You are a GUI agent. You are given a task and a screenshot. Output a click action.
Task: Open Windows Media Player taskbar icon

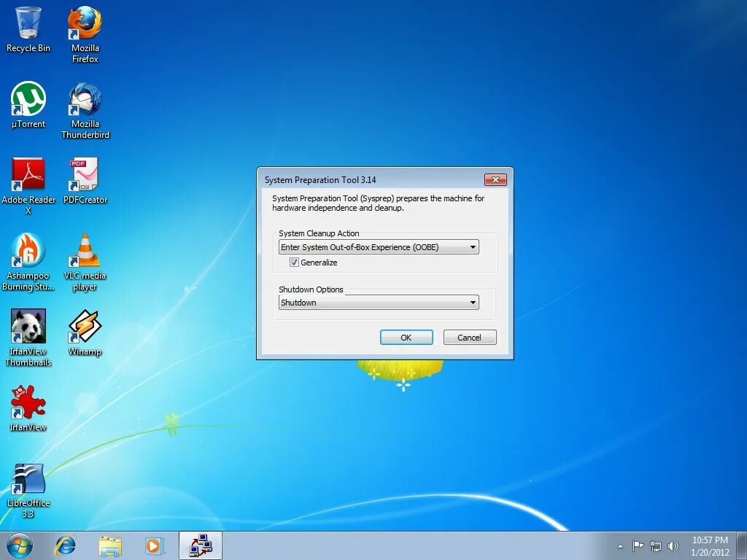tap(154, 545)
